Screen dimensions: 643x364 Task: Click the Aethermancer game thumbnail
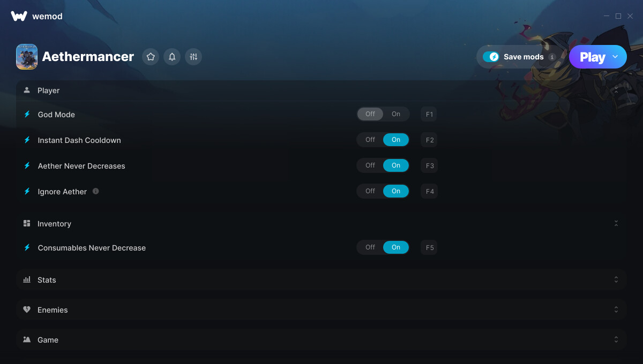coord(27,57)
